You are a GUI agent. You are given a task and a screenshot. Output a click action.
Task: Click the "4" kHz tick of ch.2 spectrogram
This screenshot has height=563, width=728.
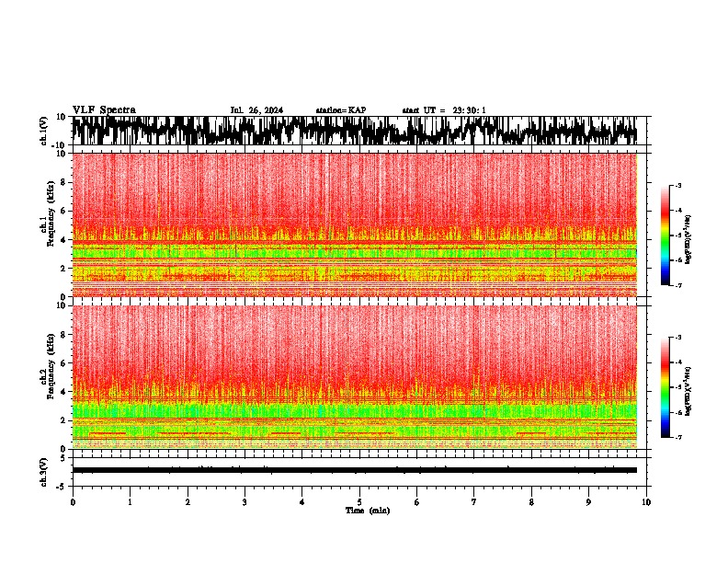pos(64,392)
